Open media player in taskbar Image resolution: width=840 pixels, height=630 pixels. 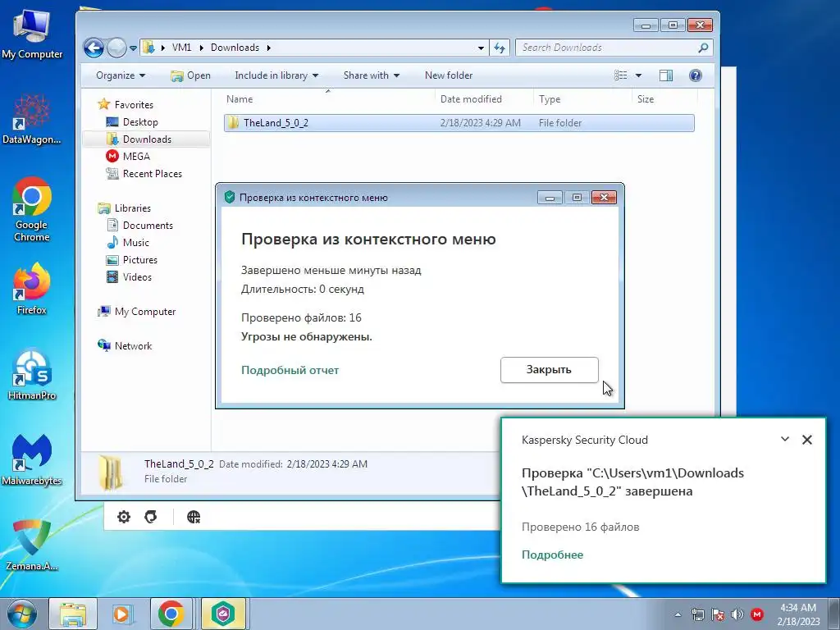[x=121, y=614]
